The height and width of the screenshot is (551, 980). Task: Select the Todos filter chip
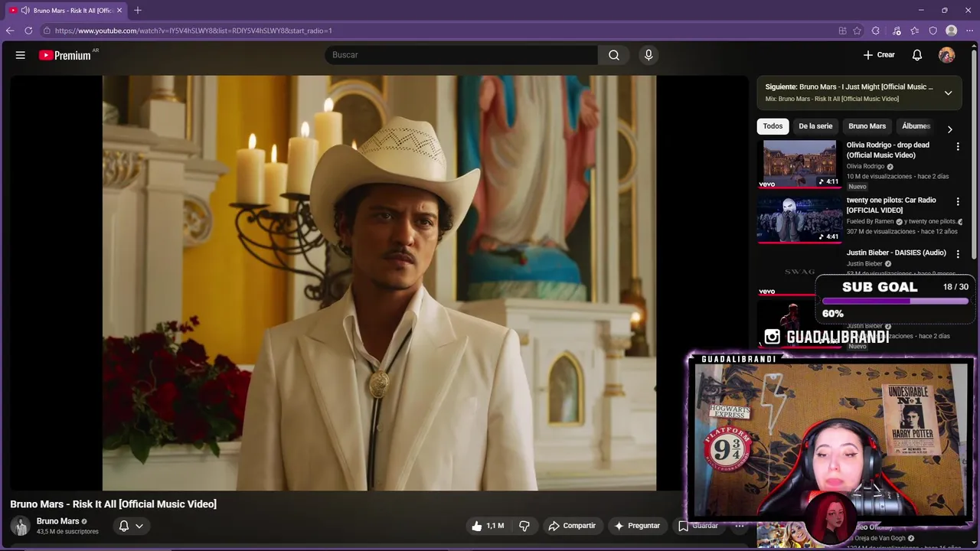[773, 126]
